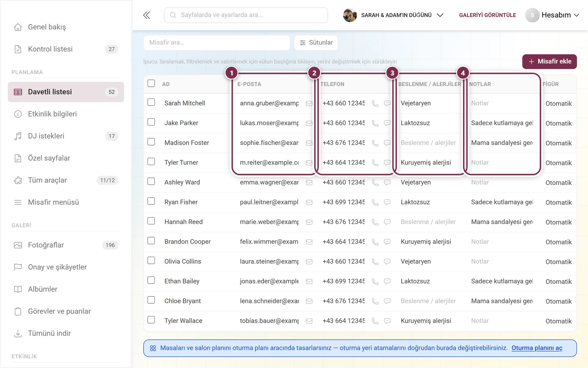Click the Notlar cell for Sarah Mitchell
588x368 pixels.
coord(502,103)
